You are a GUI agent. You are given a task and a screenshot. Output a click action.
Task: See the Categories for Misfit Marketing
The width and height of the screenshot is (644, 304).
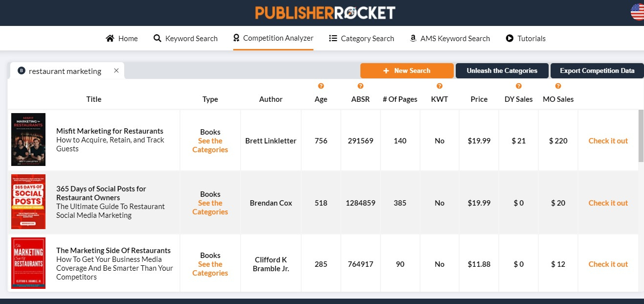point(210,145)
